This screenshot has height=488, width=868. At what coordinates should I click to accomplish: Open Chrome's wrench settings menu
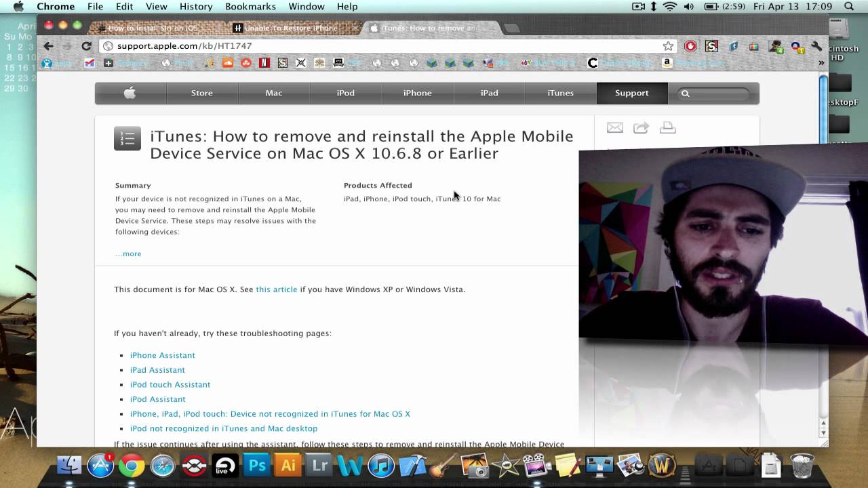click(x=817, y=46)
